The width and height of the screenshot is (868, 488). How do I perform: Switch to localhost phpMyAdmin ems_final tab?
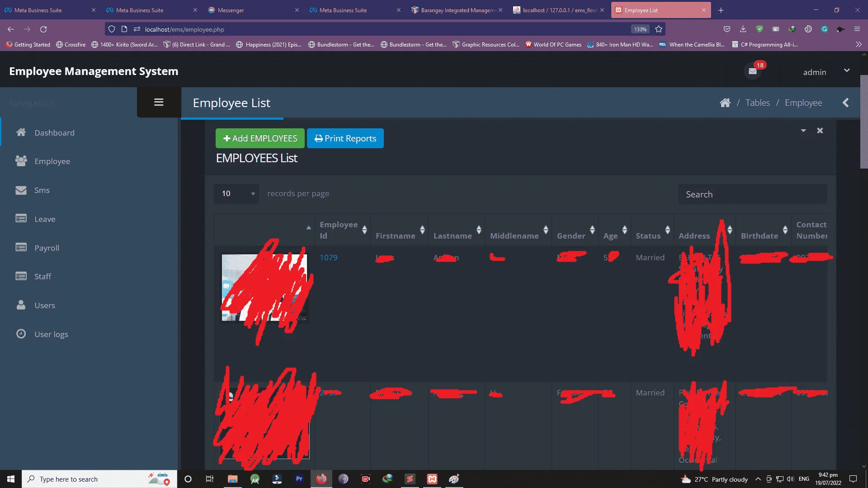pyautogui.click(x=558, y=10)
